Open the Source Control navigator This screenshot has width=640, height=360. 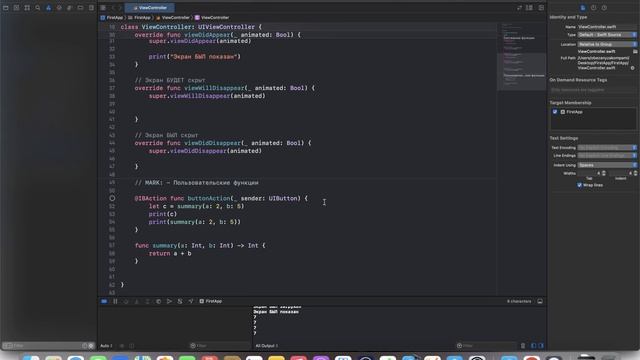[16, 8]
